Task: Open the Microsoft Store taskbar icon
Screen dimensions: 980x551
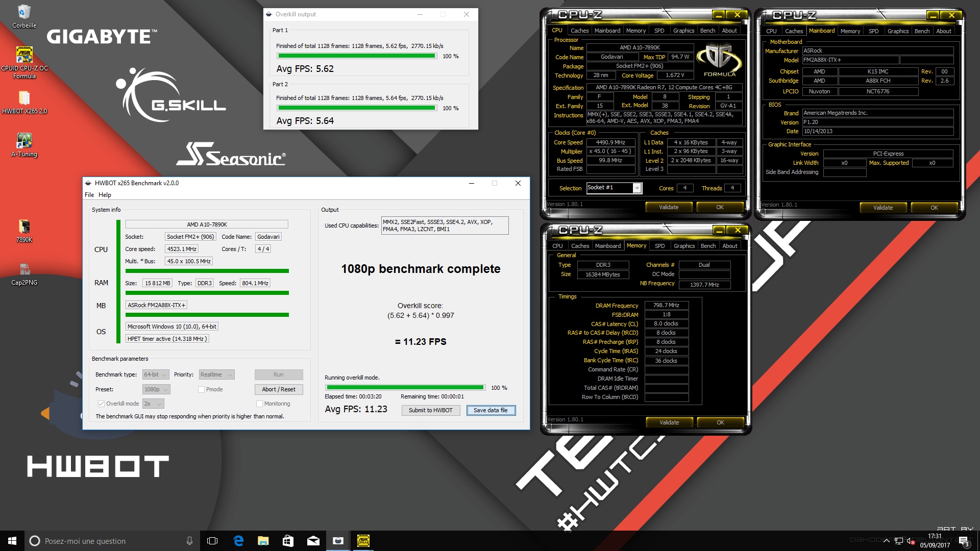Action: click(288, 541)
